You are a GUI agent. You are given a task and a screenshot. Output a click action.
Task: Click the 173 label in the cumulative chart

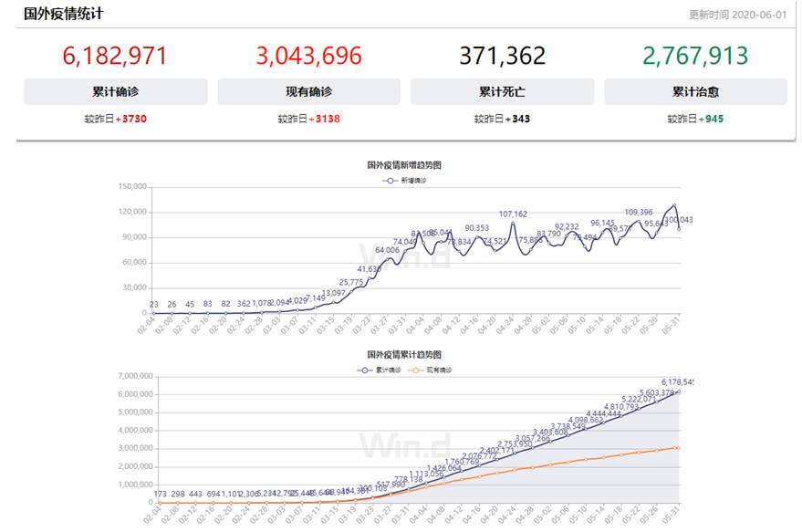click(x=160, y=494)
